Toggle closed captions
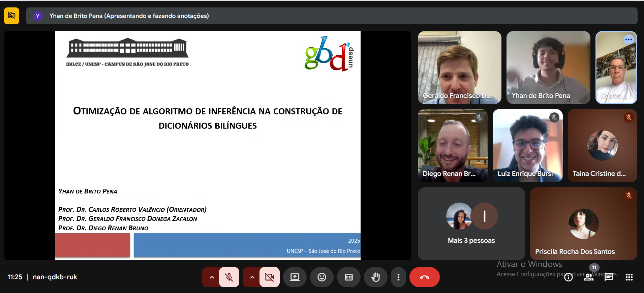The width and height of the screenshot is (644, 293). coord(349,277)
